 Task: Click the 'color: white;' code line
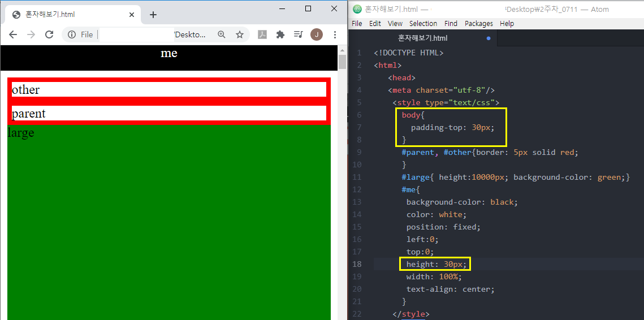pos(436,214)
